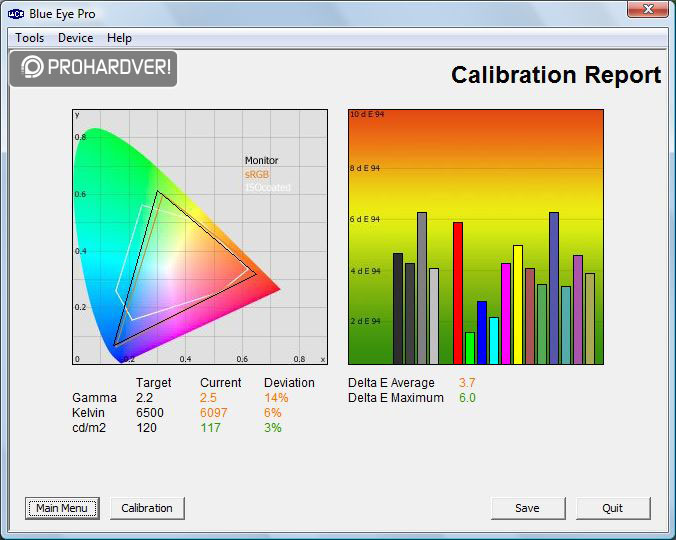The image size is (676, 540).
Task: Click the Main Menu button
Action: tap(62, 508)
